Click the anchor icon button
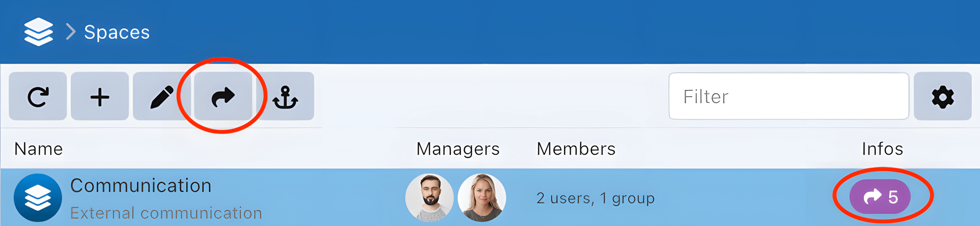980x226 pixels. pyautogui.click(x=285, y=96)
